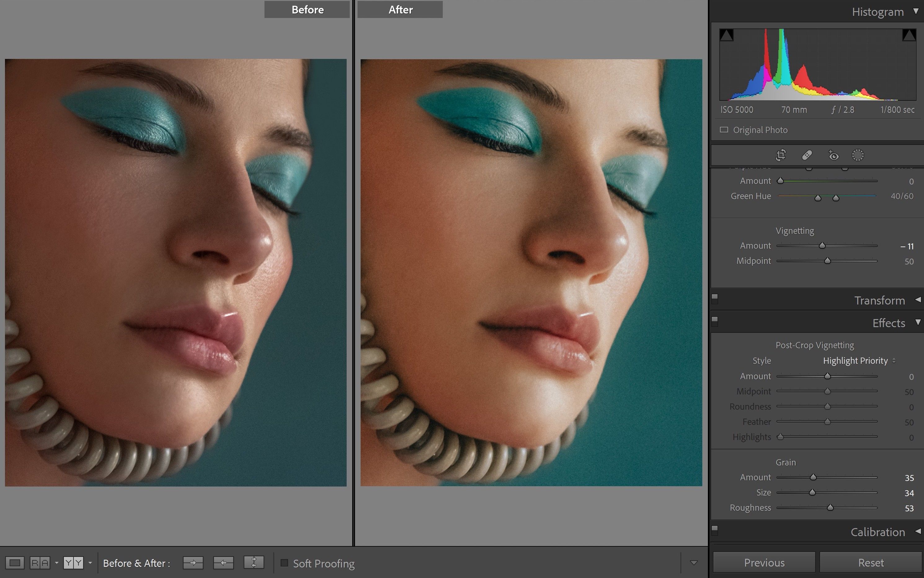Enable Soft Proofing checkbox
Image resolution: width=924 pixels, height=578 pixels.
[x=284, y=563]
